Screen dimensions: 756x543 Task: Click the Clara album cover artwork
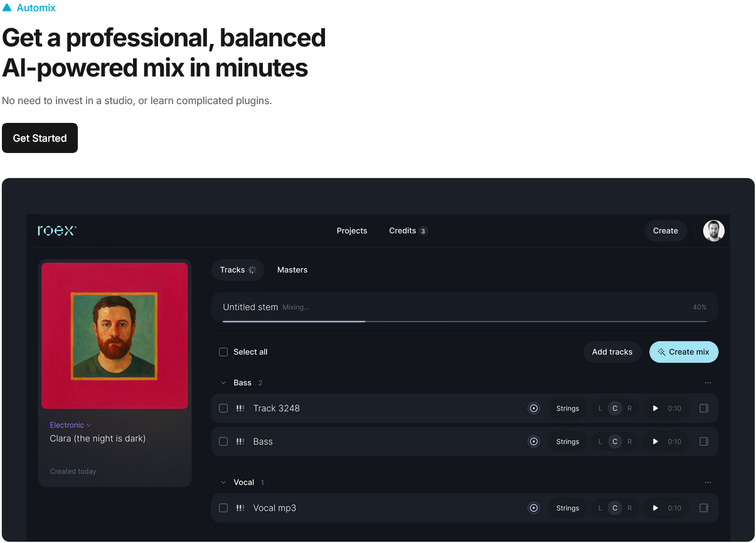point(115,335)
